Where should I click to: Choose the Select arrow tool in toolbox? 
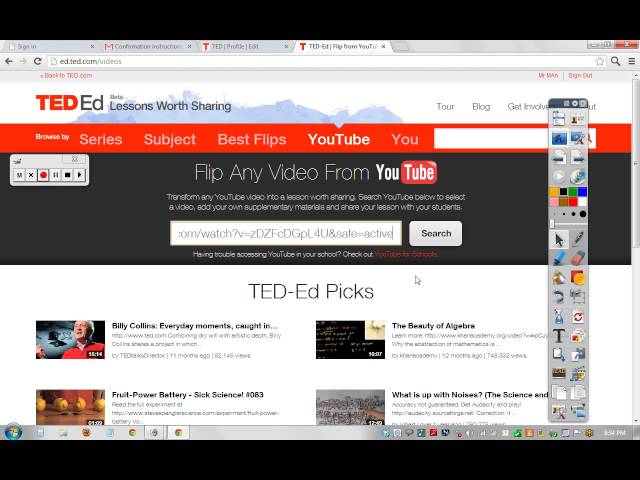click(559, 240)
